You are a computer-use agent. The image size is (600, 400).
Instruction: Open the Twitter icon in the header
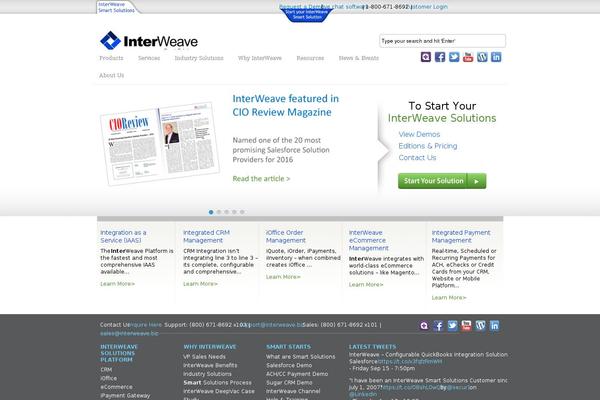pos(454,57)
